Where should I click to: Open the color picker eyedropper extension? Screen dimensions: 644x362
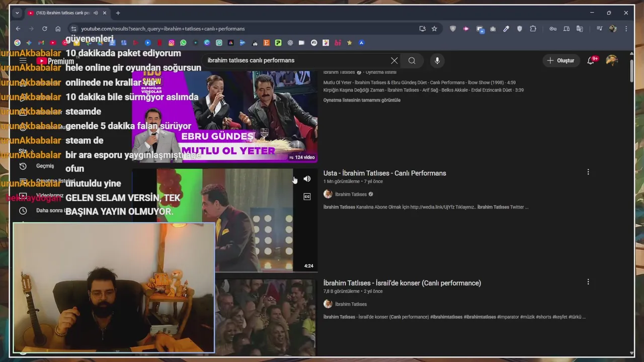coord(506,29)
